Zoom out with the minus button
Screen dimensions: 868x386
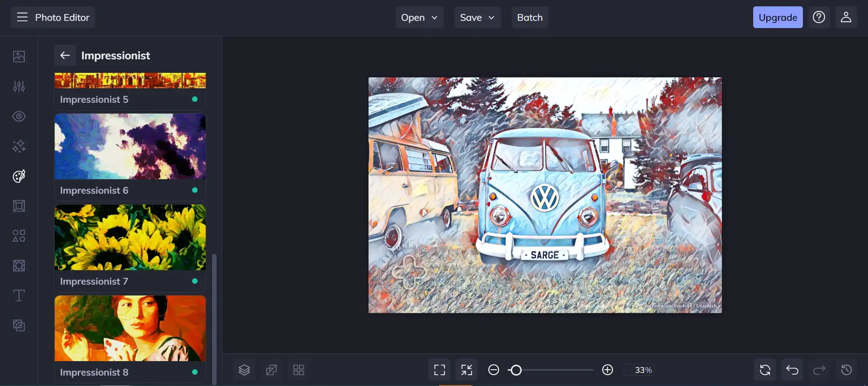pos(494,370)
